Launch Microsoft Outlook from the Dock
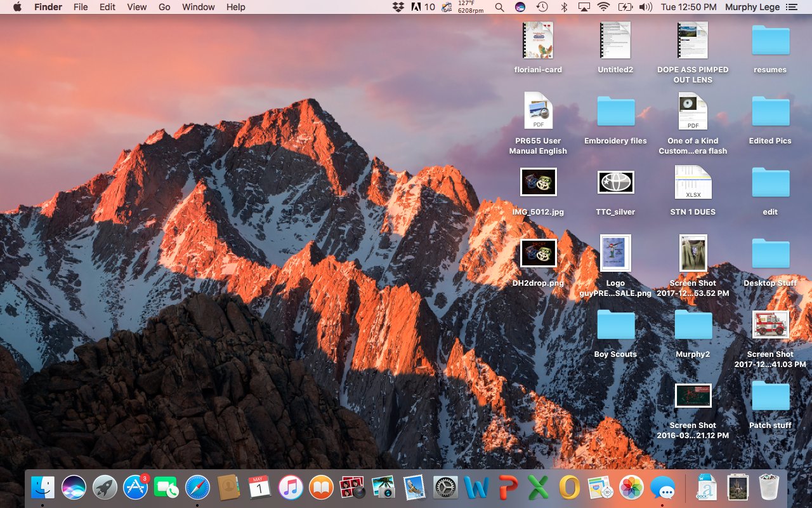Screen dimensions: 812x508 click(x=569, y=488)
